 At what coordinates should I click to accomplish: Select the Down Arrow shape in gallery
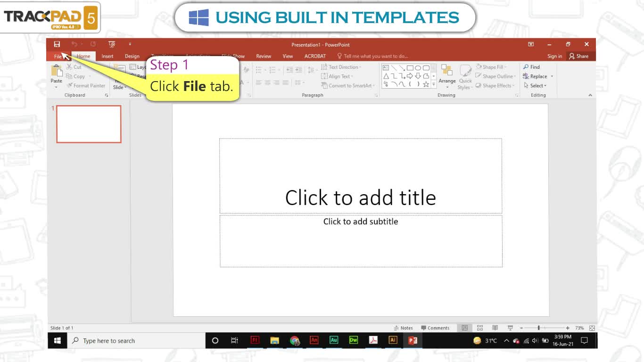(x=418, y=76)
